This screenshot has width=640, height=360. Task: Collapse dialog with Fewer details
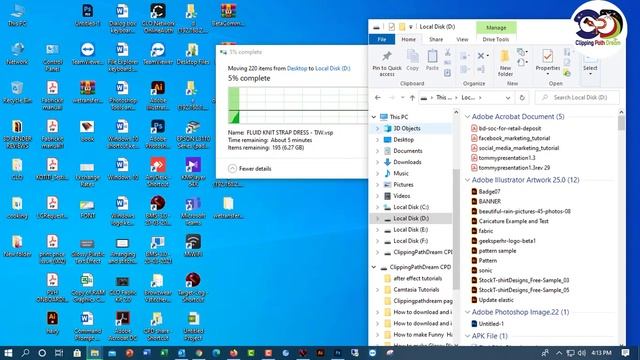[249, 169]
